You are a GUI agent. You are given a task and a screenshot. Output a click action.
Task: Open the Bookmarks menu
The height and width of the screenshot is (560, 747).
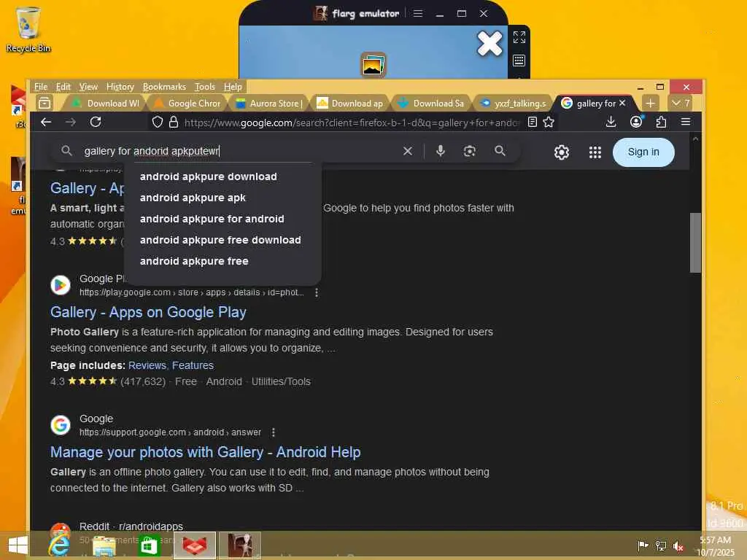coord(164,87)
